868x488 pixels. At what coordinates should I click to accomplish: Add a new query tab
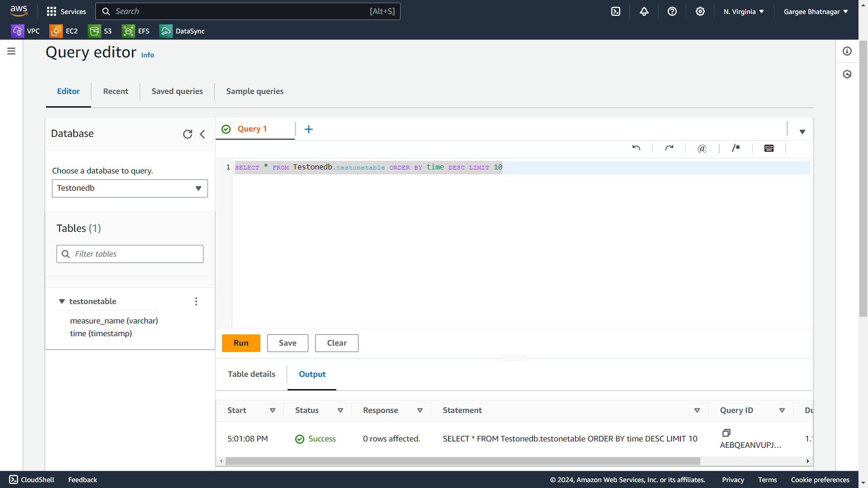(x=309, y=130)
